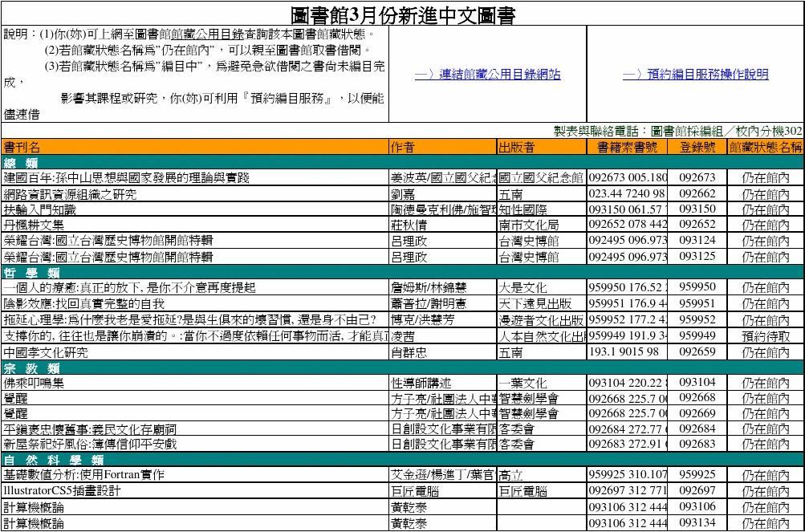Screen dimensions: 805x532
Task: Select book title 扶輪入門知識
Action: [x=40, y=209]
